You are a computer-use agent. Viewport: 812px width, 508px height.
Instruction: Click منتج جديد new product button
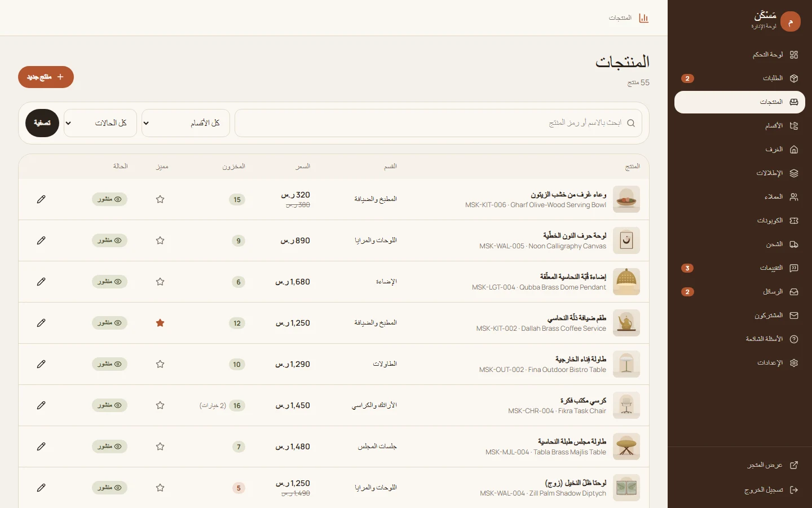tap(46, 77)
